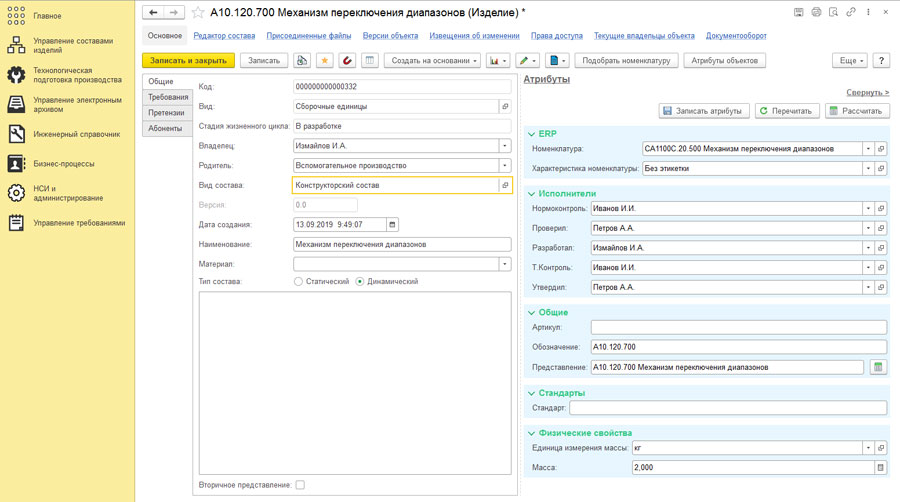Select the Динамический radio button

click(x=360, y=282)
